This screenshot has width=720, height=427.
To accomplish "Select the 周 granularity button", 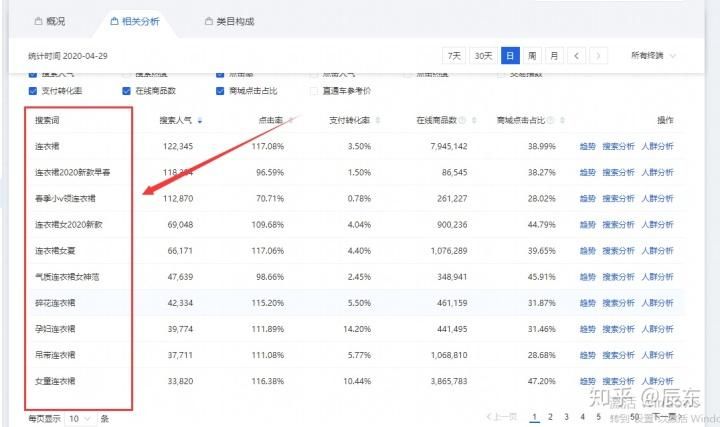I will click(x=532, y=56).
